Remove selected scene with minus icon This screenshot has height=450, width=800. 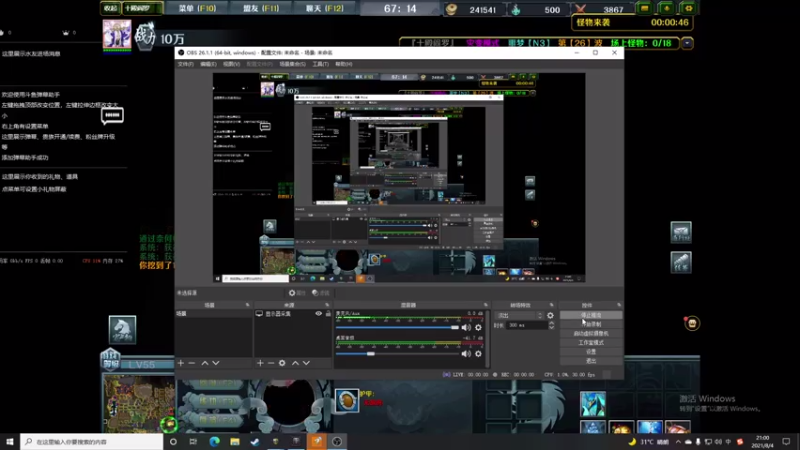192,363
